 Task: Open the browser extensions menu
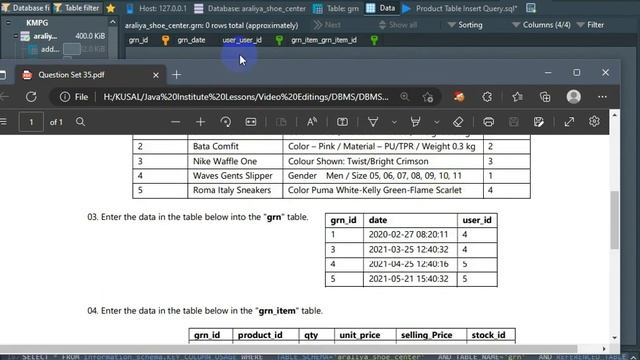pos(487,97)
